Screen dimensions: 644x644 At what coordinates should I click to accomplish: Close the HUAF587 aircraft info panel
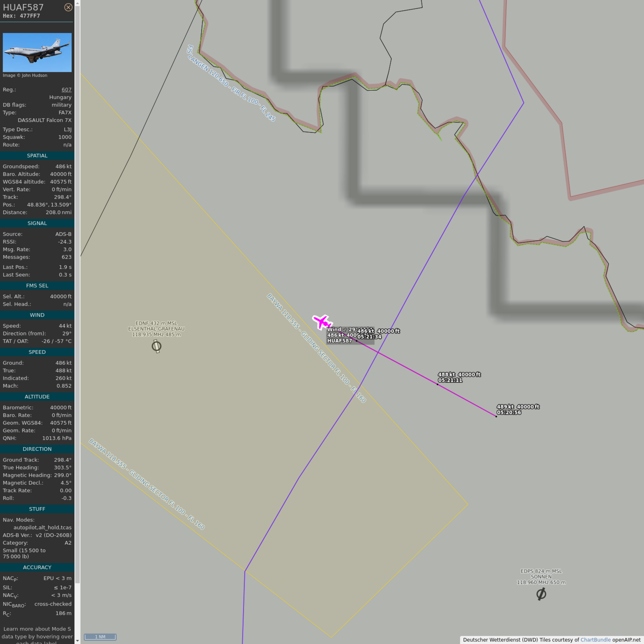pos(68,7)
